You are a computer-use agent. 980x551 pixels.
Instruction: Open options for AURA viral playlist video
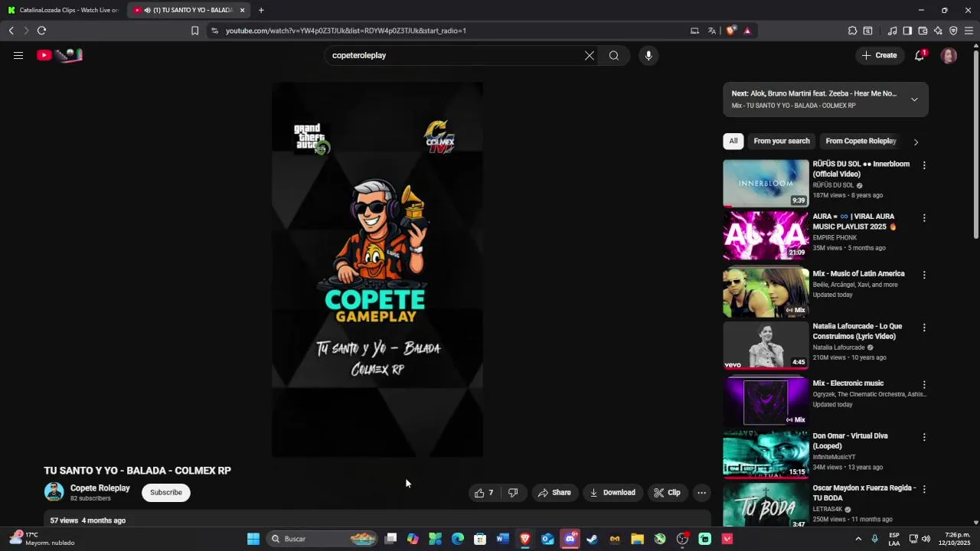pos(924,218)
